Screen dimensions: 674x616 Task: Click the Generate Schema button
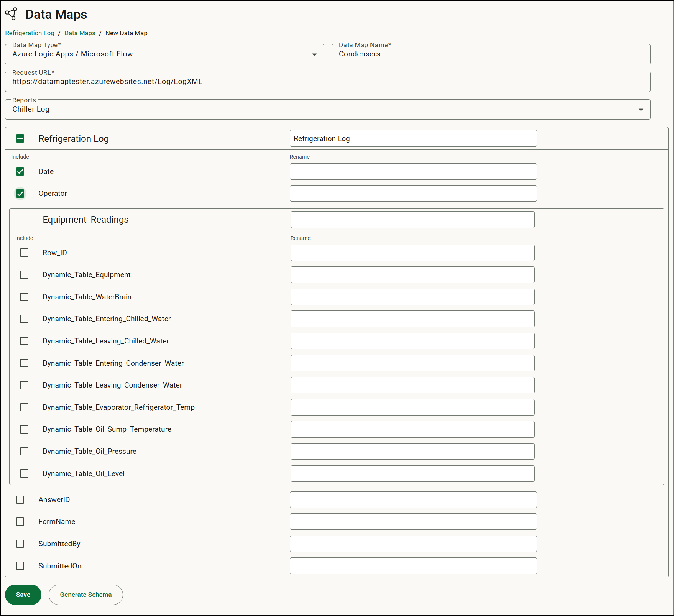coord(85,595)
